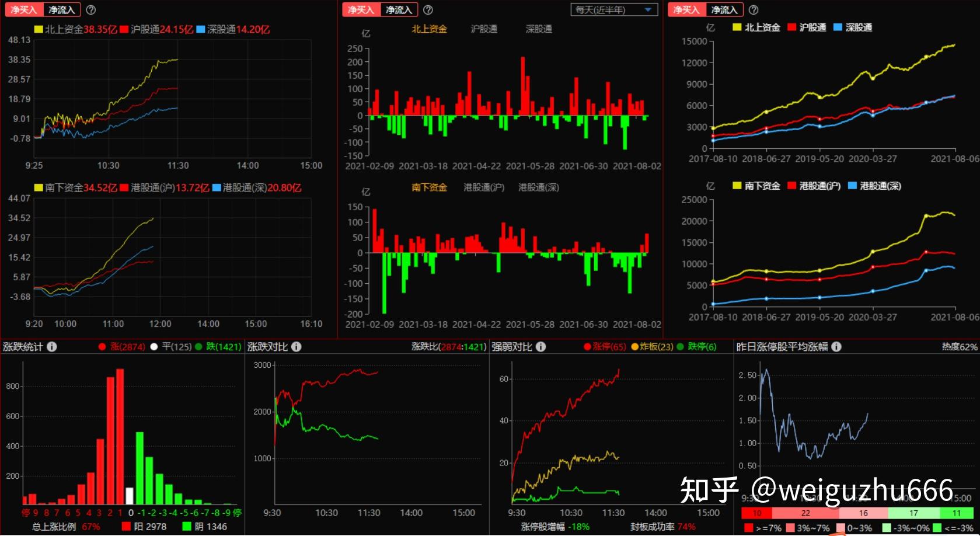
Task: Toggle 北上资金 legend in cumulative chart
Action: point(756,27)
